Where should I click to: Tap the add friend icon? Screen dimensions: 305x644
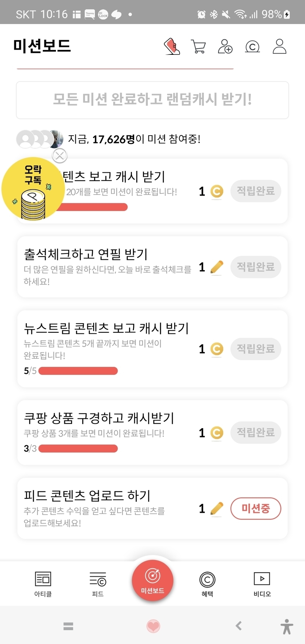click(x=225, y=47)
